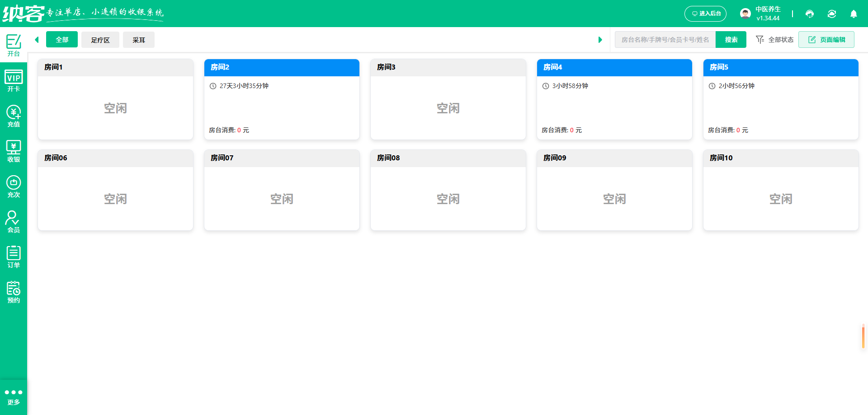This screenshot has width=868, height=415.
Task: Click the 页面编辑 button
Action: [x=826, y=39]
